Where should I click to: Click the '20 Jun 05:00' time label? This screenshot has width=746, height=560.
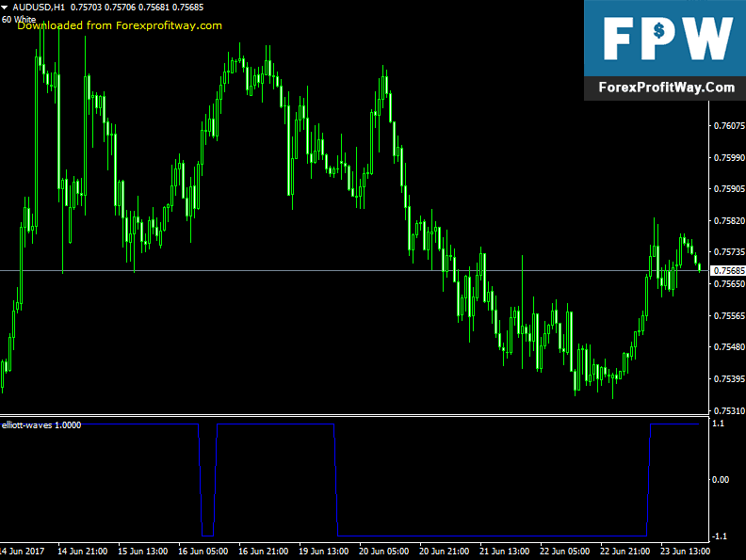click(x=384, y=552)
